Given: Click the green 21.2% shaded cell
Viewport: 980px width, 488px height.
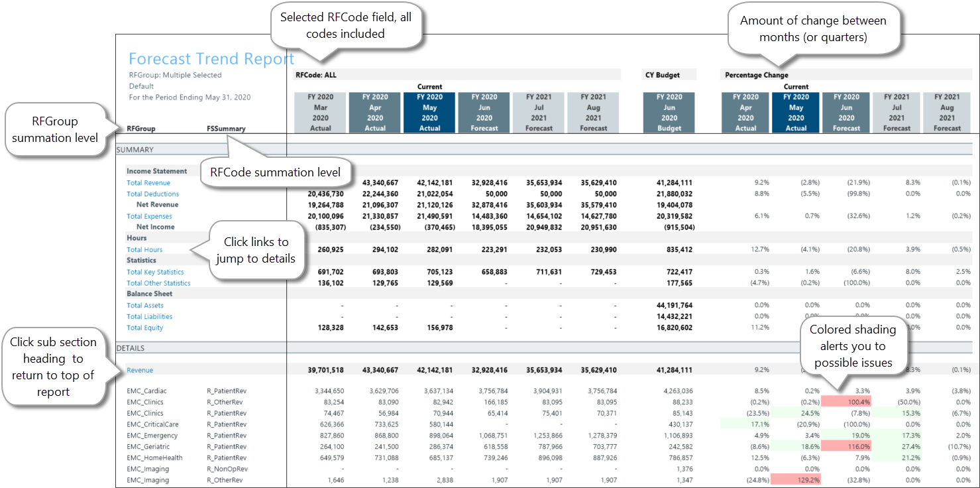Looking at the screenshot, I should click(x=897, y=458).
